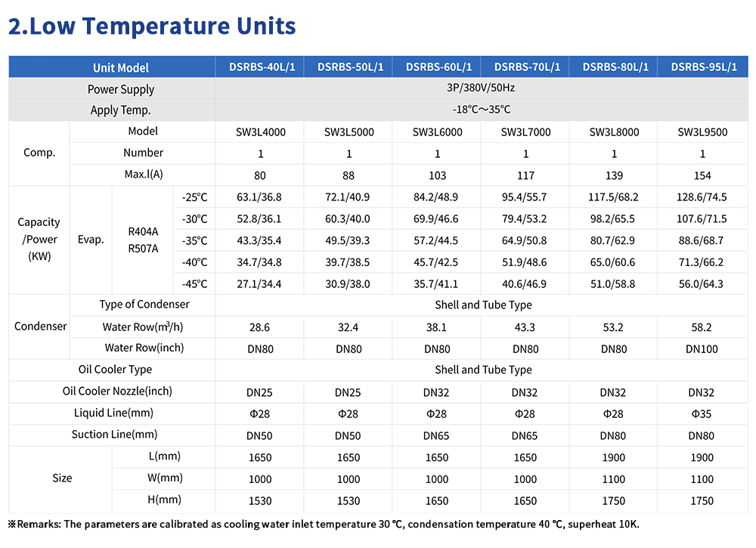
Task: Click the -40°C evaporation label
Action: coord(194,262)
